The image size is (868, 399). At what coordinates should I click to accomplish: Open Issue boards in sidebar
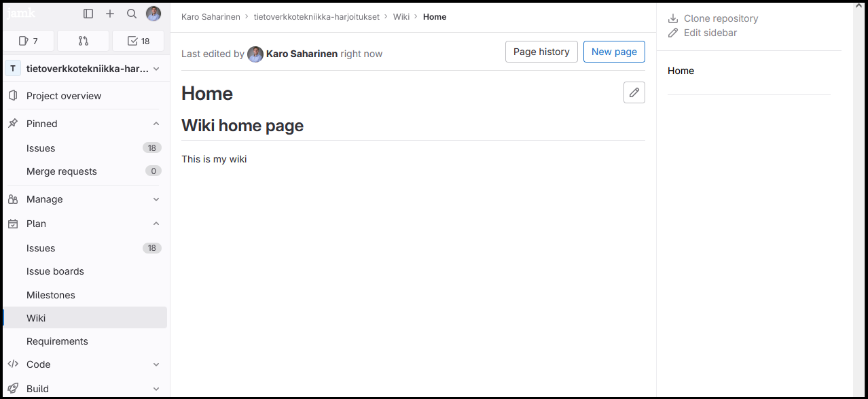point(55,271)
